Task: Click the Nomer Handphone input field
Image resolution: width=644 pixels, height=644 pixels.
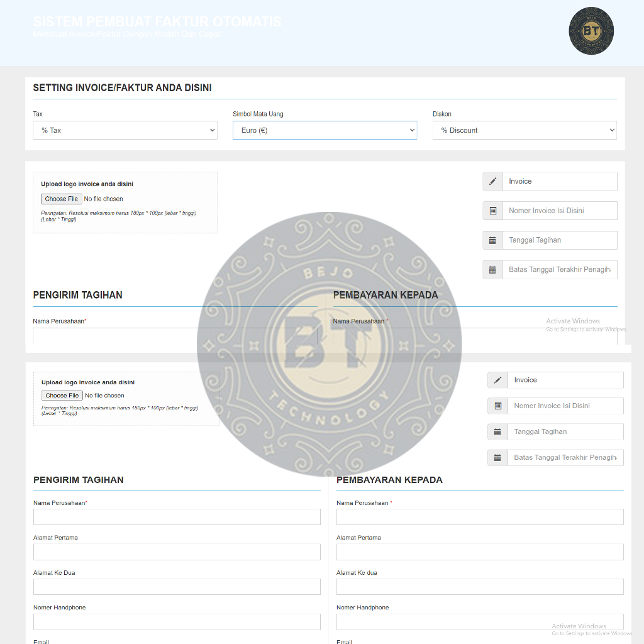Action: [x=177, y=621]
